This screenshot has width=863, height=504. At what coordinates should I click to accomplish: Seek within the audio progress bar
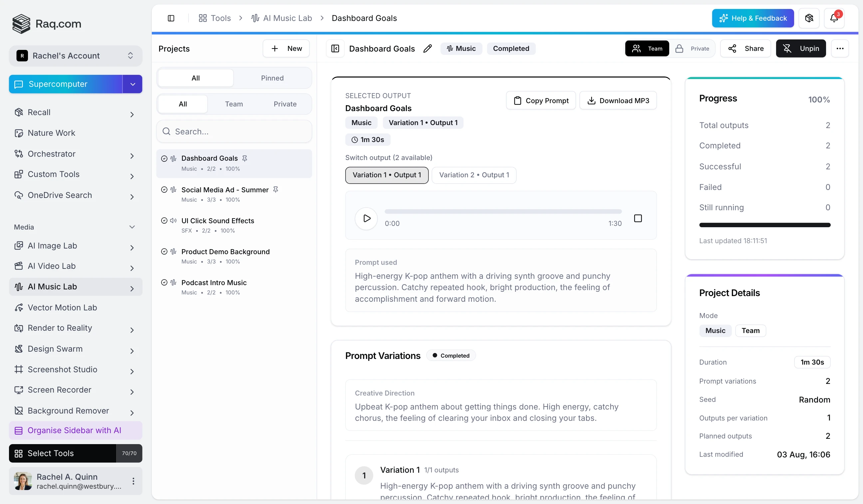[x=503, y=212]
